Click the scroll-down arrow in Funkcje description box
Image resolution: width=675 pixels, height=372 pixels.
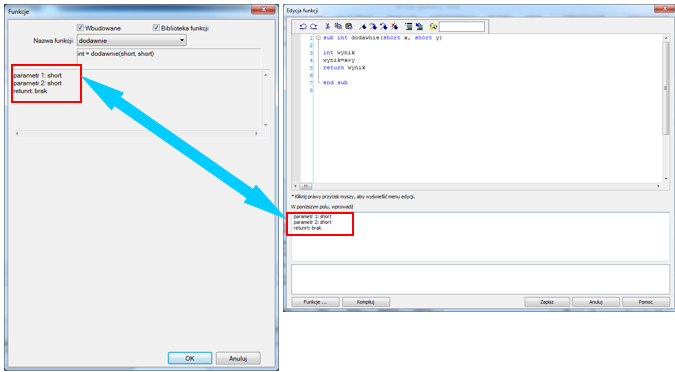click(x=266, y=124)
